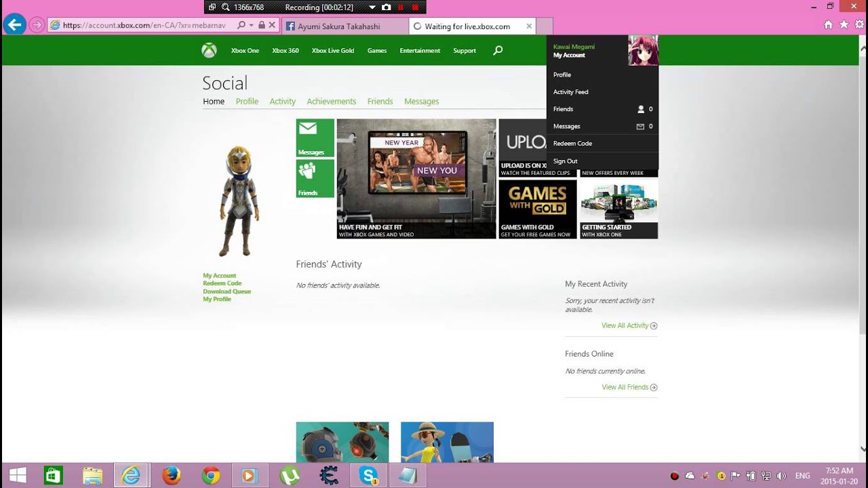Click the volume speaker tray icon
The width and height of the screenshot is (868, 488).
click(x=781, y=476)
